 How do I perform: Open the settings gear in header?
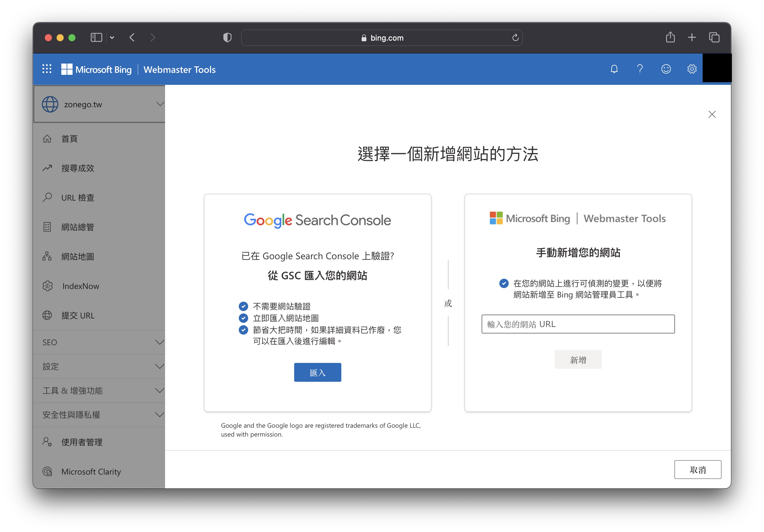pos(691,69)
